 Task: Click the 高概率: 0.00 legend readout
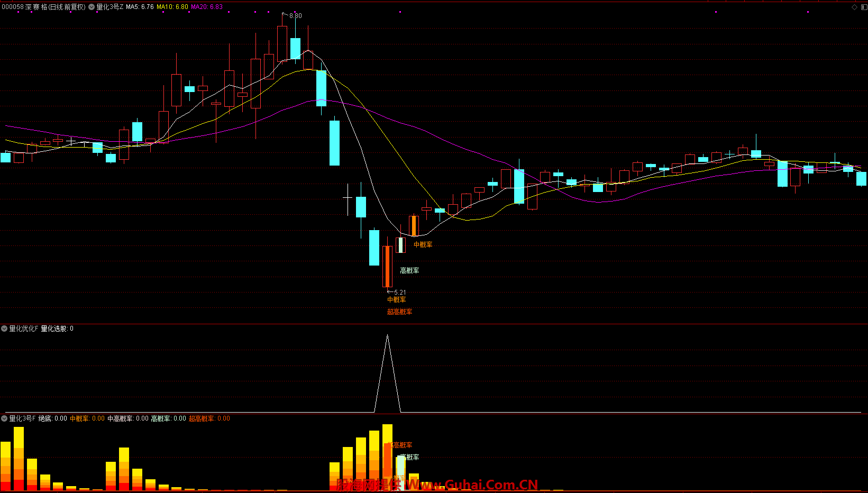[169, 418]
